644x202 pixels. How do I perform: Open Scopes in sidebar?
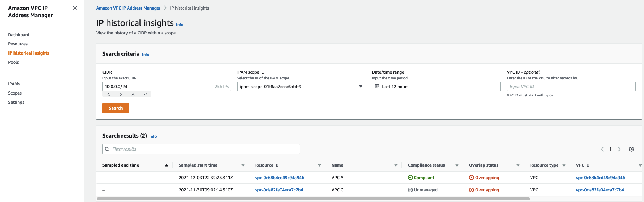coord(15,93)
